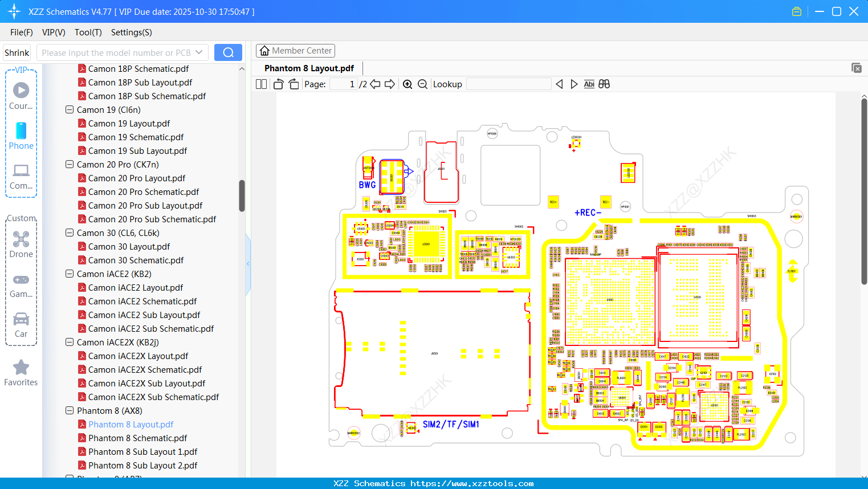
Task: Click the XZZ Schematics app logo
Action: pos(14,11)
